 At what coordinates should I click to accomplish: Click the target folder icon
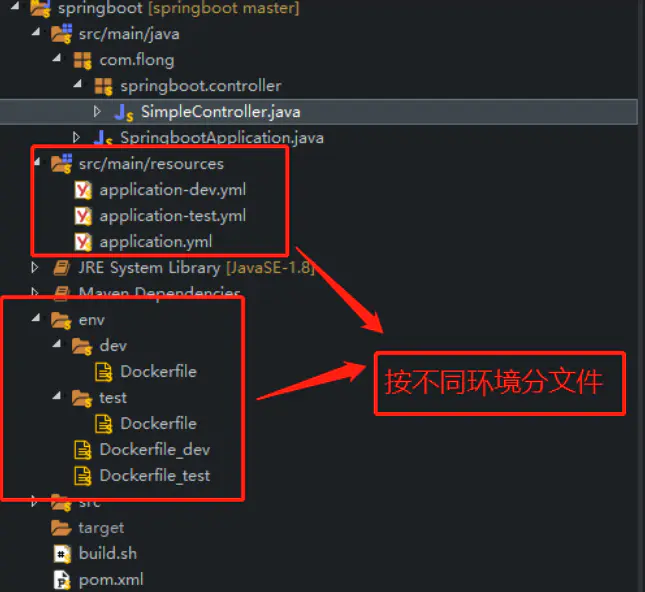click(61, 528)
